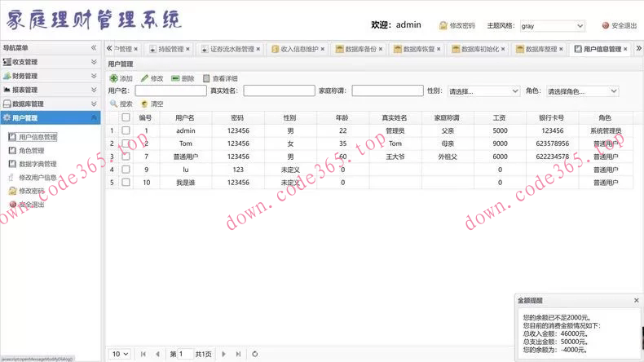Click the cell 王大爷
Image resolution: width=644 pixels, height=362 pixels.
point(395,157)
